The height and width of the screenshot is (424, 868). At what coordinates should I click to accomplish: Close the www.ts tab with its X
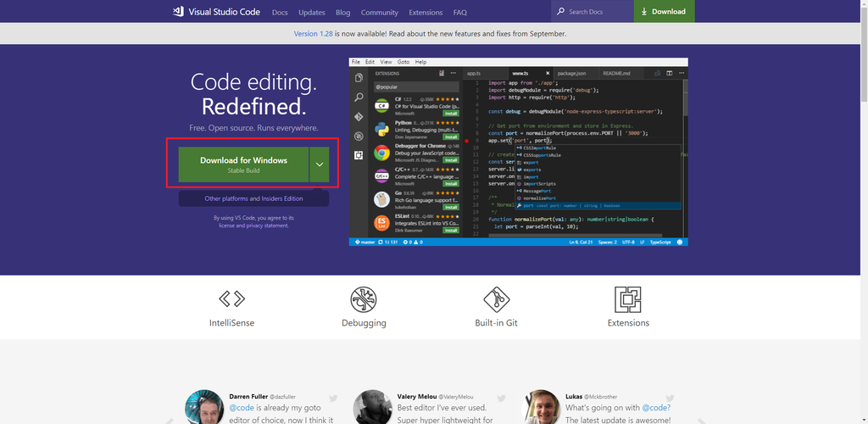[548, 73]
